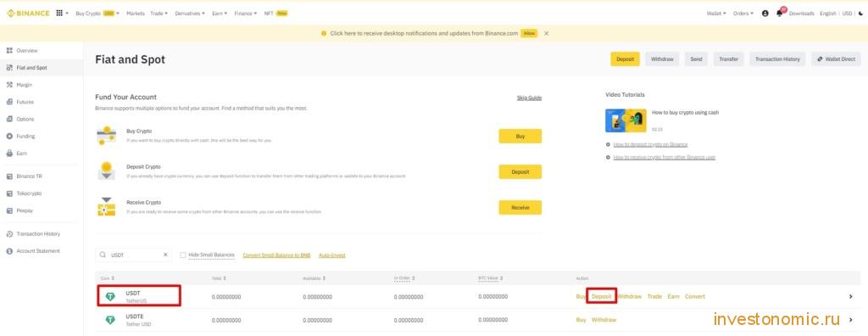Expand the USDT row chevron
Screen dimensions: 868x336
pos(851,297)
